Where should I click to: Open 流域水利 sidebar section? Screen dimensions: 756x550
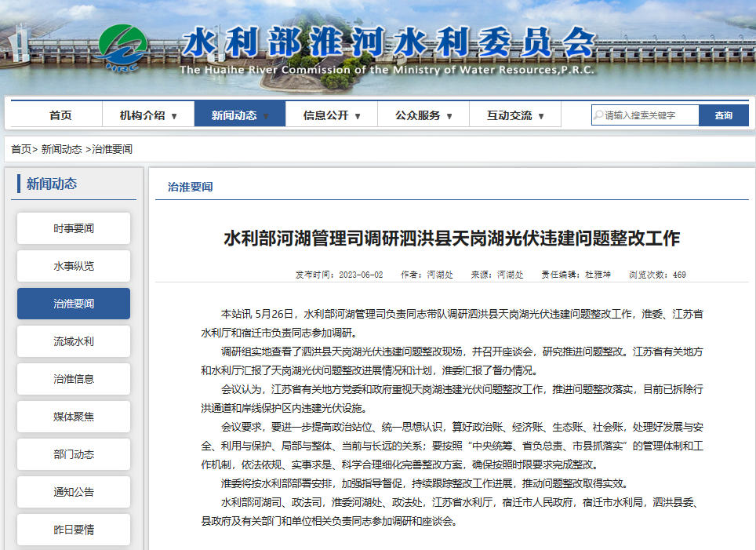coord(74,341)
